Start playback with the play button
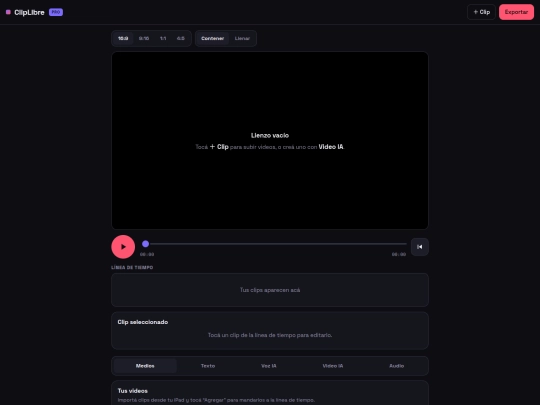540x405 pixels. click(123, 247)
